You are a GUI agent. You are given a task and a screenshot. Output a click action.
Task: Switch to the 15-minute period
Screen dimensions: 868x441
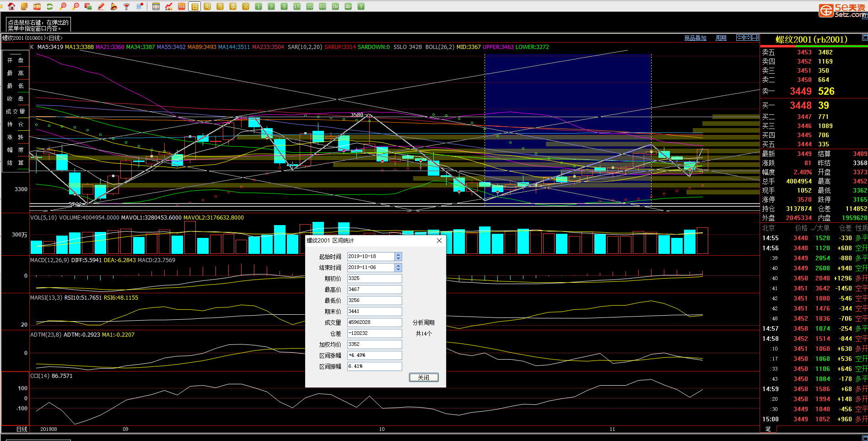coord(297,6)
